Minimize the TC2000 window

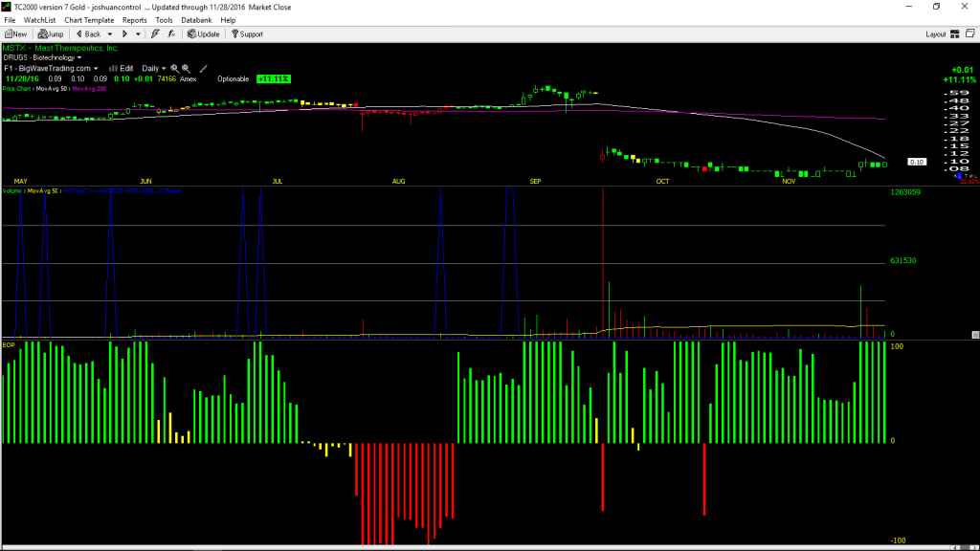[x=909, y=7]
